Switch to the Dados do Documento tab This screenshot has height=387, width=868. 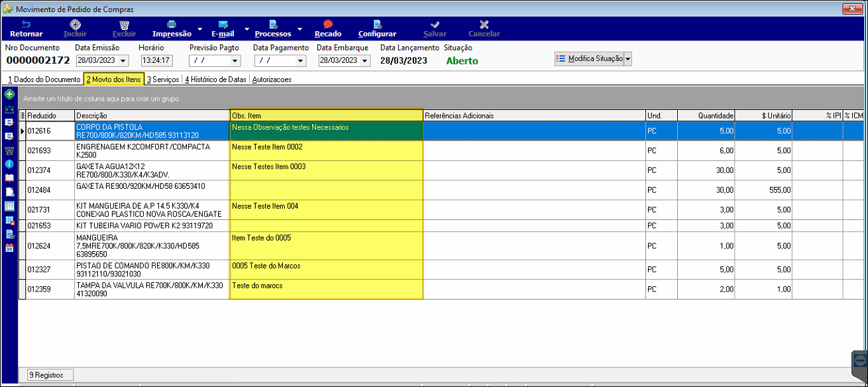click(44, 79)
